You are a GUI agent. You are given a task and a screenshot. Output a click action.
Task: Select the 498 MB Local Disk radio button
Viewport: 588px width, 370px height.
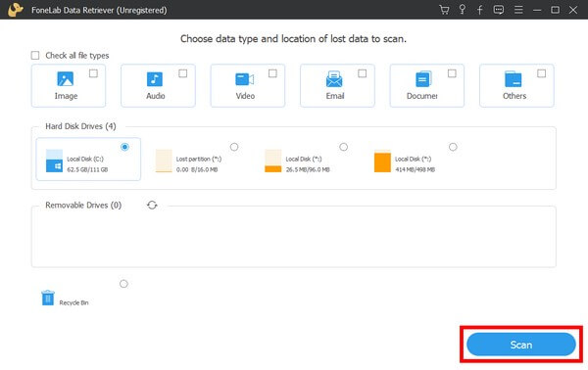(453, 147)
